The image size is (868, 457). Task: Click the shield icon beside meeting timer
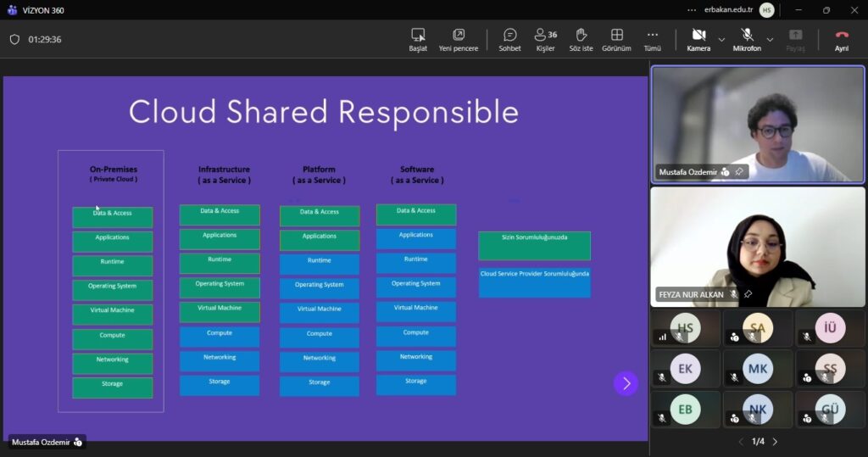pyautogui.click(x=14, y=40)
